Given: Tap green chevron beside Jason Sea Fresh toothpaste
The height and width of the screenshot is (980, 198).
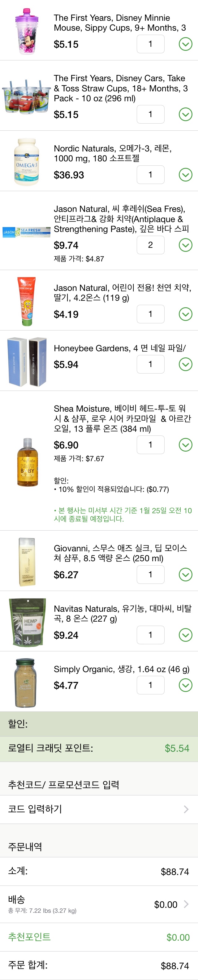Looking at the screenshot, I should pyautogui.click(x=185, y=245).
